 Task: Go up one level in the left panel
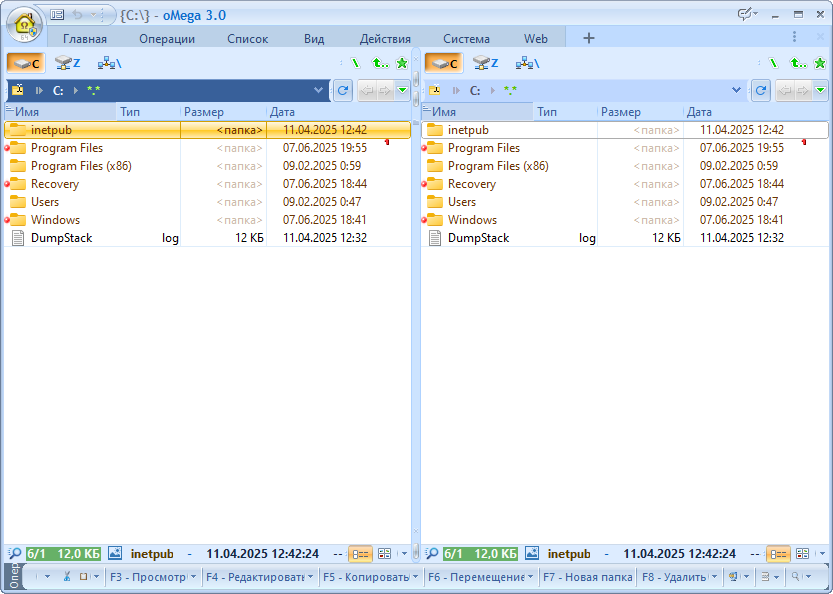click(380, 63)
